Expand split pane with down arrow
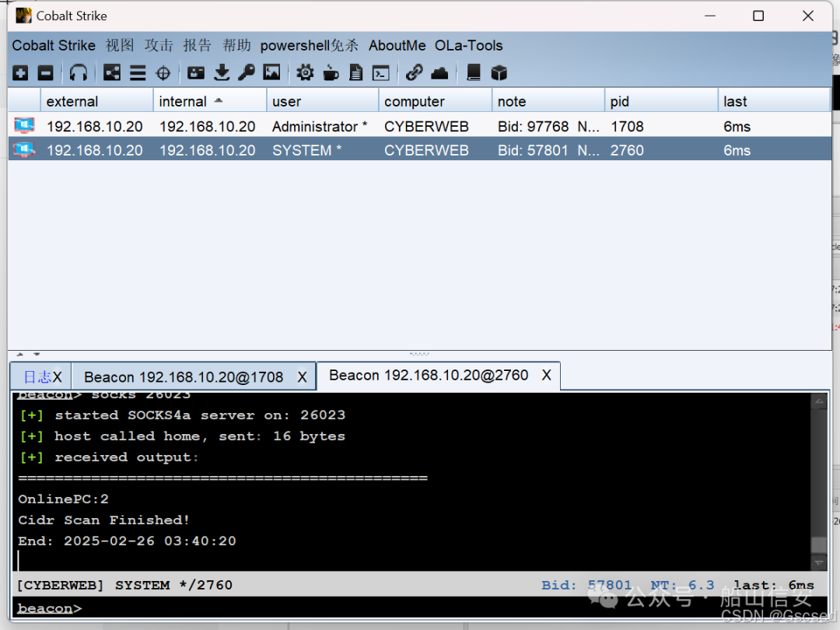840x630 pixels. (x=37, y=354)
